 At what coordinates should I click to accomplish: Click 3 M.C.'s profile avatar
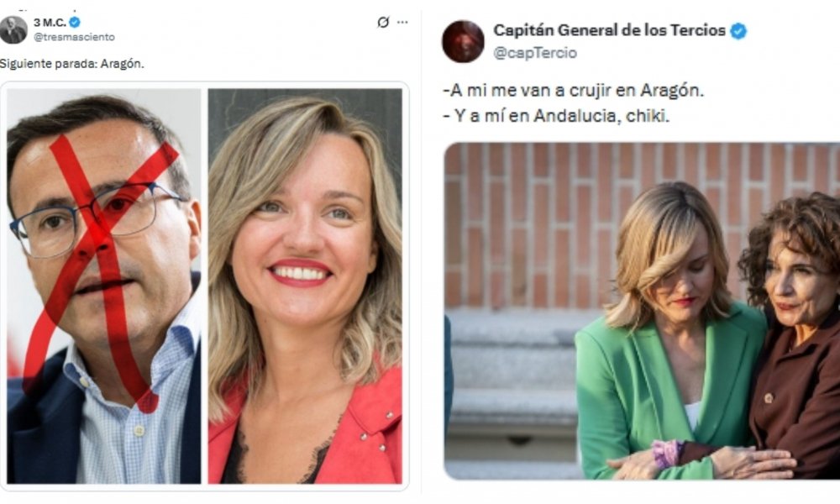click(13, 29)
